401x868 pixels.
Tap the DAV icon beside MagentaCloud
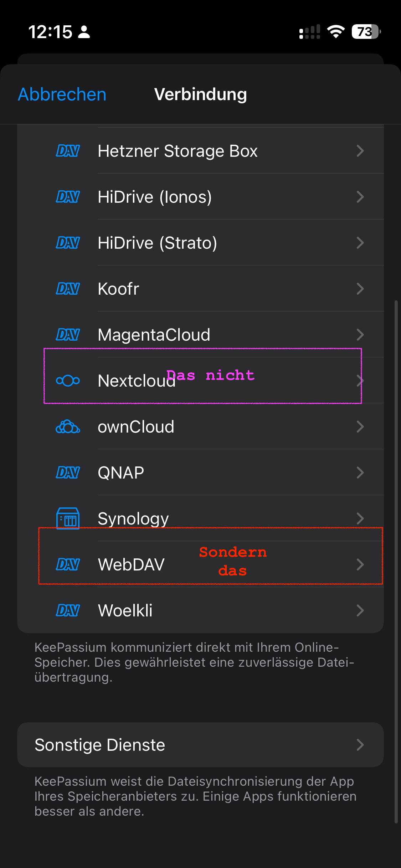pos(68,335)
